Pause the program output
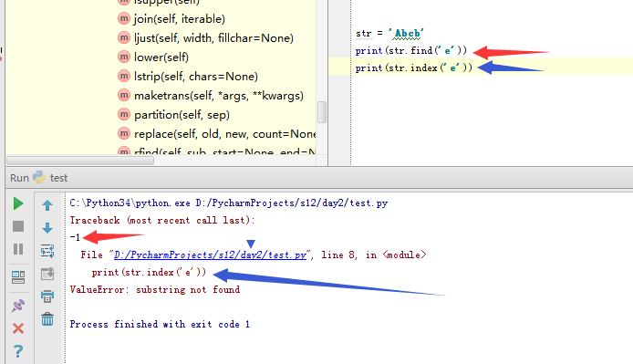 point(18,249)
